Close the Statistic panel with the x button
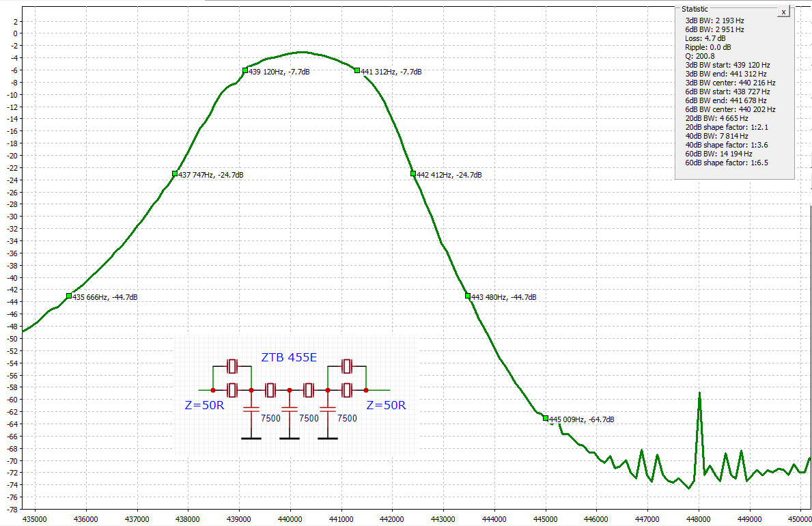The height and width of the screenshot is (526, 812). click(783, 12)
